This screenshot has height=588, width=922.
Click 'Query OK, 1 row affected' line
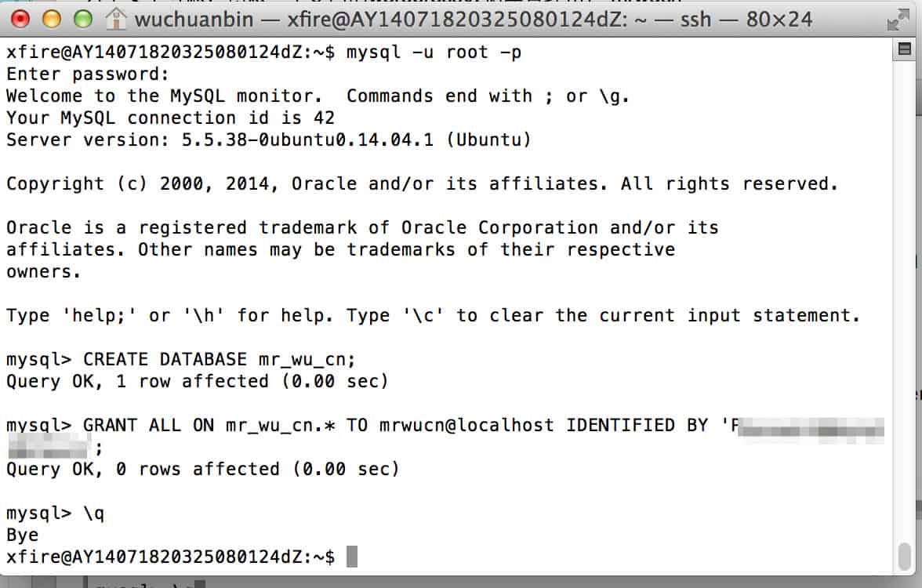[198, 381]
